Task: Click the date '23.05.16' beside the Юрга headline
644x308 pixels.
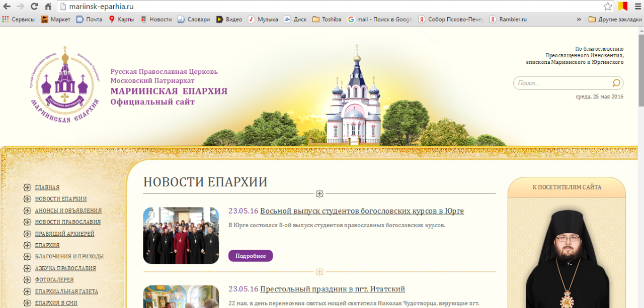Action: click(244, 211)
